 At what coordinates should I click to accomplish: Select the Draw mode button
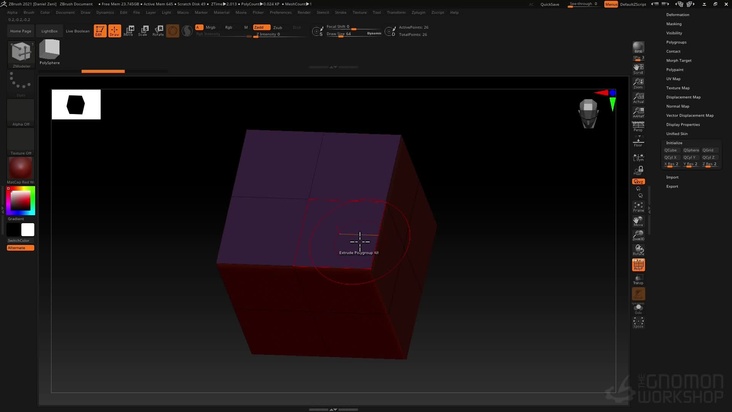(115, 31)
